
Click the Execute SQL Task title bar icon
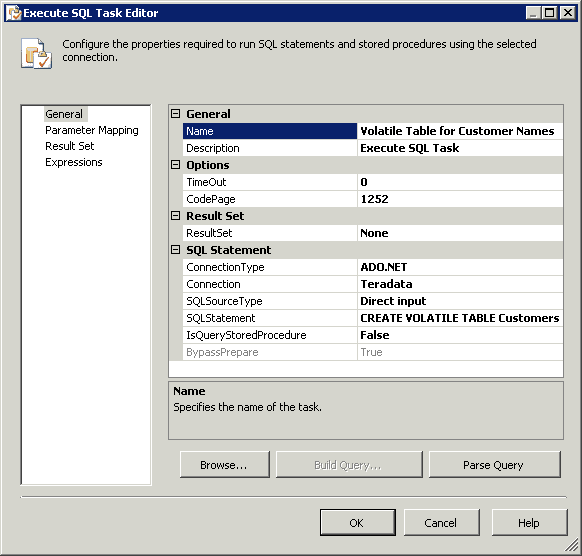[x=14, y=13]
